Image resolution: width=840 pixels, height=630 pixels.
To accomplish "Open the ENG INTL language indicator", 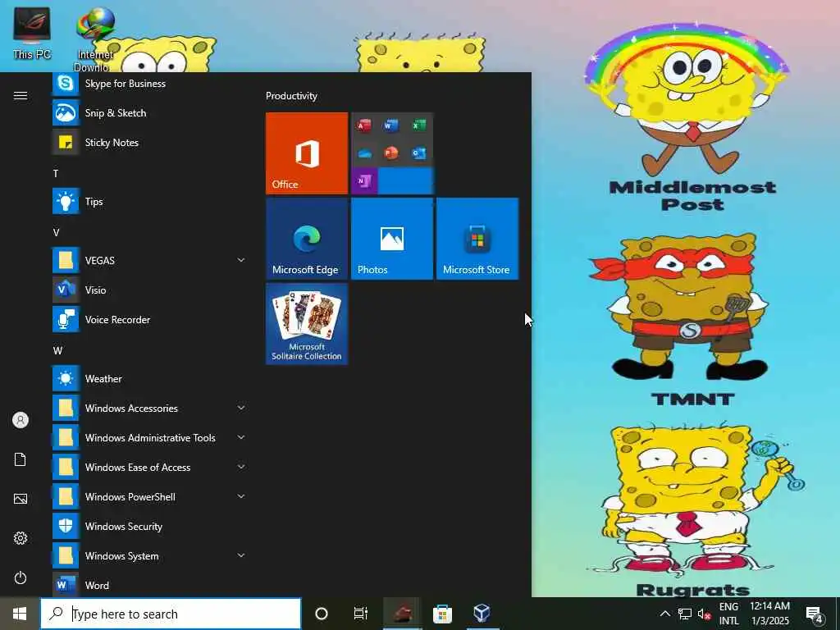I will (728, 614).
